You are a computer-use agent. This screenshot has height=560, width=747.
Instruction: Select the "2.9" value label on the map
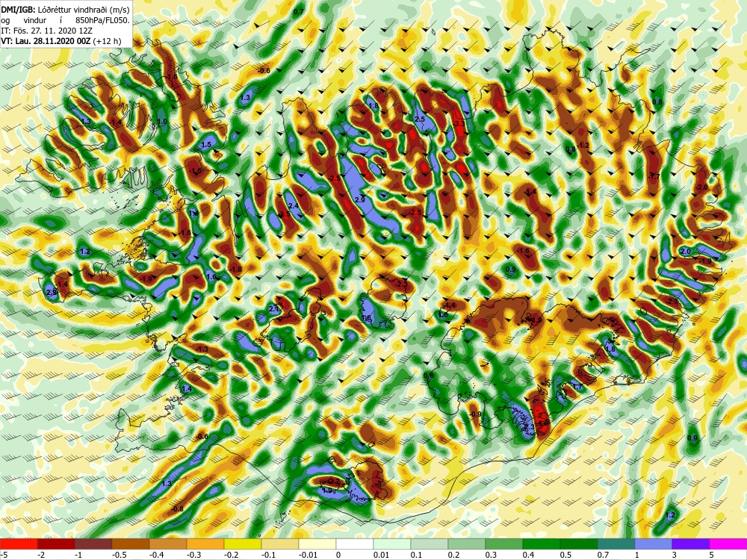pos(360,200)
